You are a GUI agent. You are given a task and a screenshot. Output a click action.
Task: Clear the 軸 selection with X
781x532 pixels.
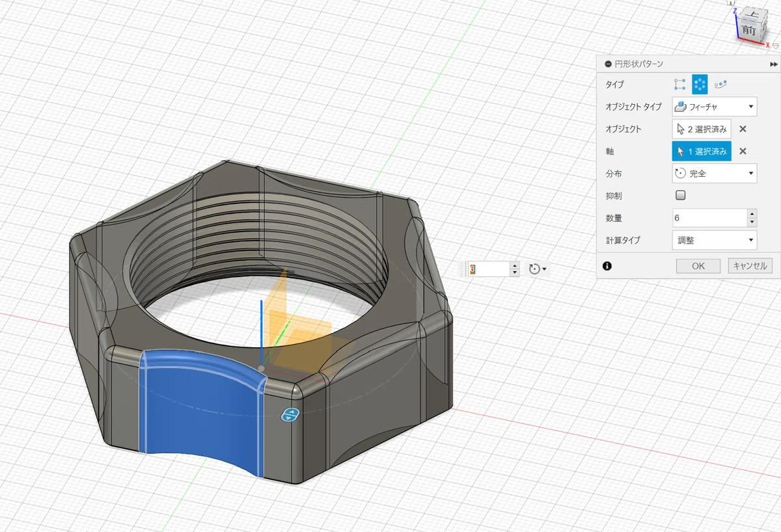[743, 152]
